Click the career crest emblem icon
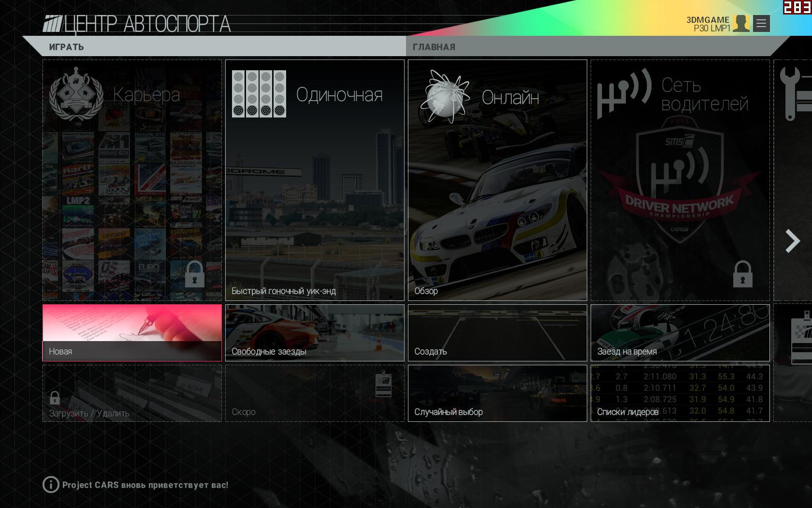Viewport: 812px width, 508px height. (76, 94)
